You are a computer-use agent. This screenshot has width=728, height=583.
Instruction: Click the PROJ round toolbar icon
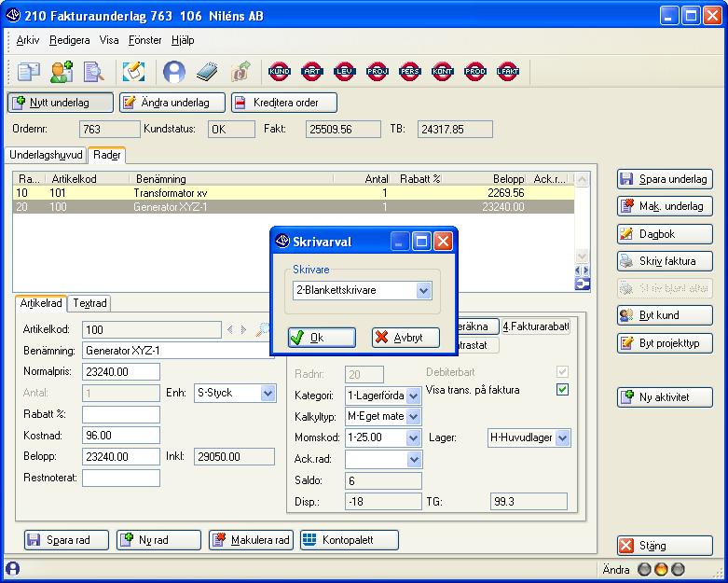(377, 71)
